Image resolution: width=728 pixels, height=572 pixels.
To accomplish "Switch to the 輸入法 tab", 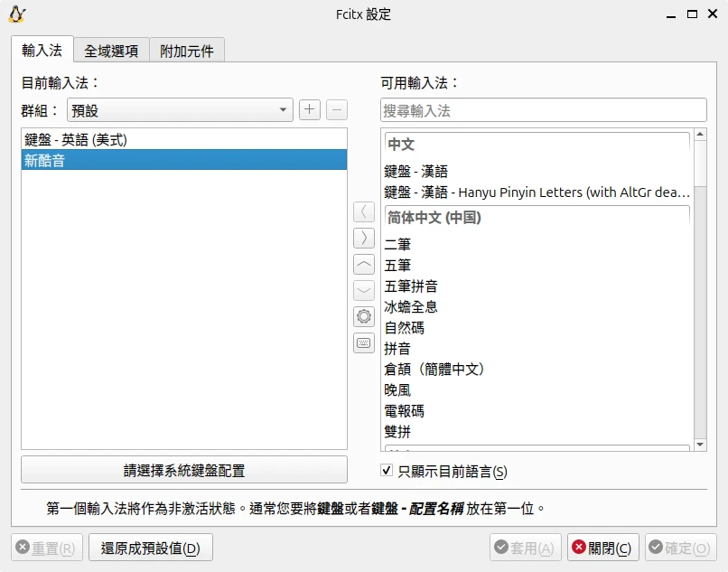I will (x=42, y=50).
